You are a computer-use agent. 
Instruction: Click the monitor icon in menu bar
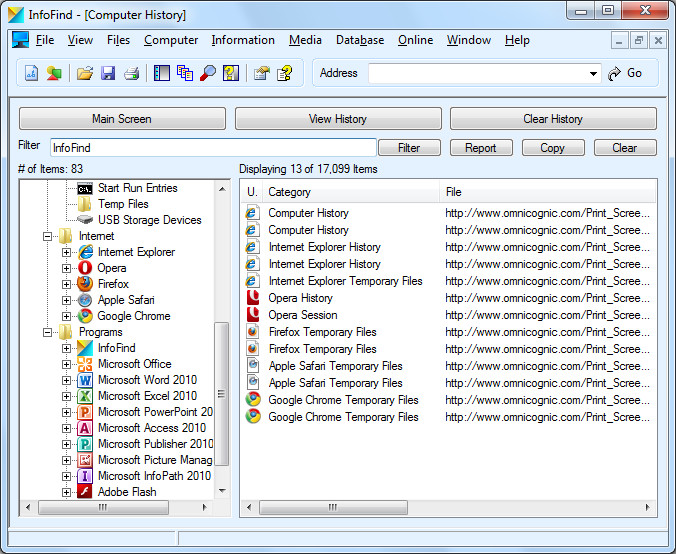click(x=20, y=40)
